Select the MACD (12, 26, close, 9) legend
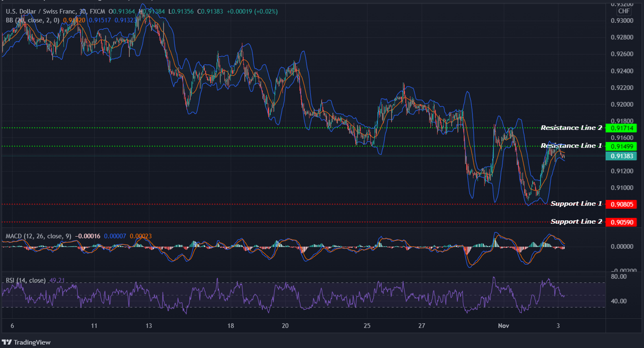Screen dimensions: 644x348 (39, 236)
